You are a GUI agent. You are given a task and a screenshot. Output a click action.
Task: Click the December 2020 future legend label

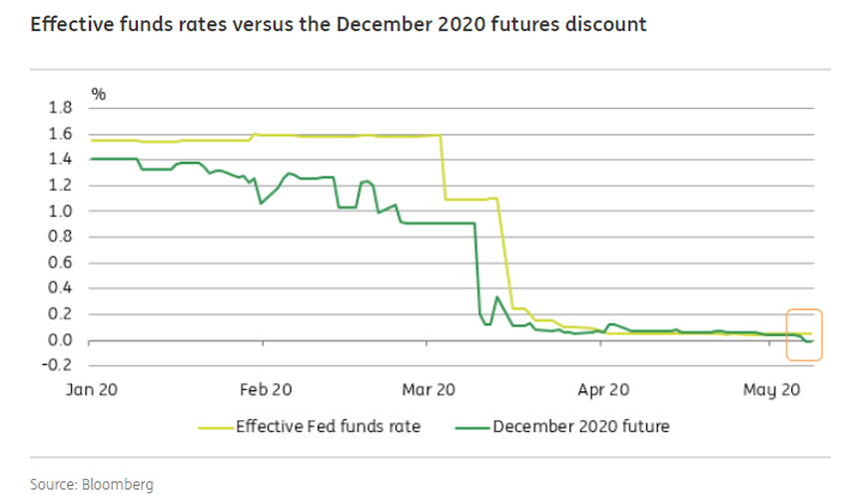click(580, 427)
